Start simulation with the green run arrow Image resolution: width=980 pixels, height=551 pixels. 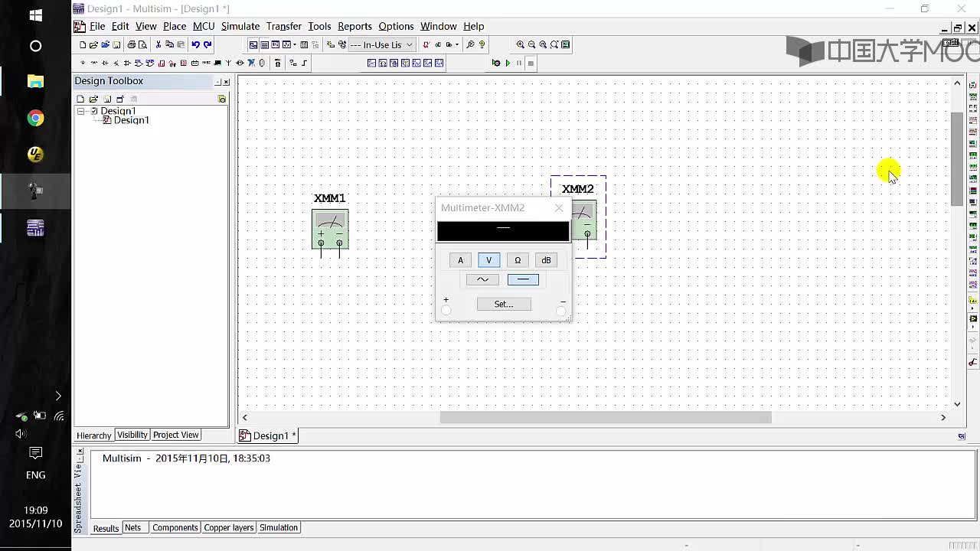coord(508,63)
